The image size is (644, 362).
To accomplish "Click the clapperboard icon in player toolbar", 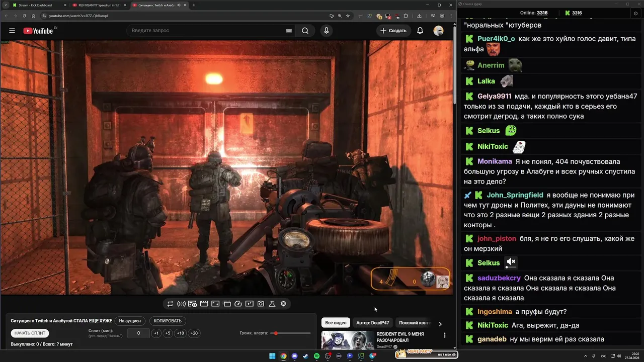I will coord(204,304).
